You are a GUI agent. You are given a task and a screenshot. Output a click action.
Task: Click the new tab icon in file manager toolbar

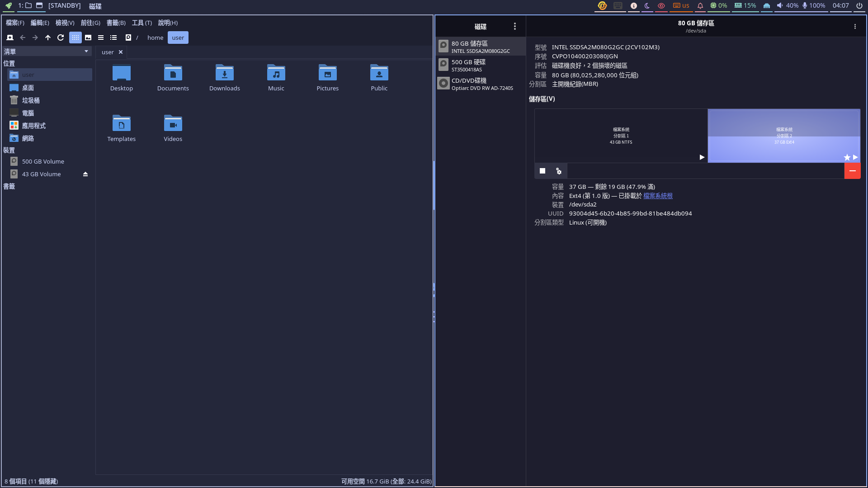pyautogui.click(x=10, y=38)
